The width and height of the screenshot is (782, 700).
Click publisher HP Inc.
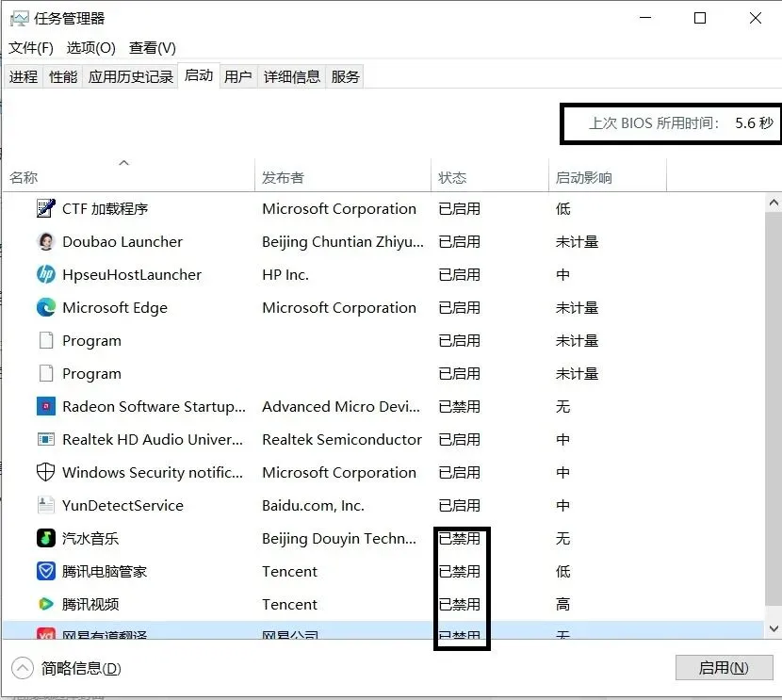(x=285, y=274)
